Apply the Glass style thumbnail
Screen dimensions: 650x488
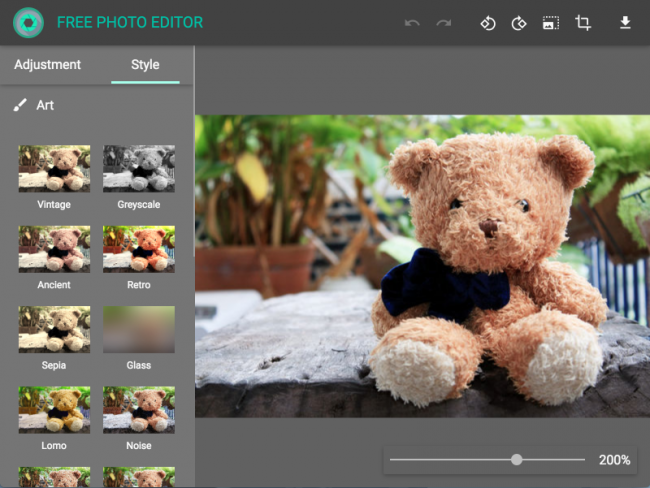pos(139,329)
